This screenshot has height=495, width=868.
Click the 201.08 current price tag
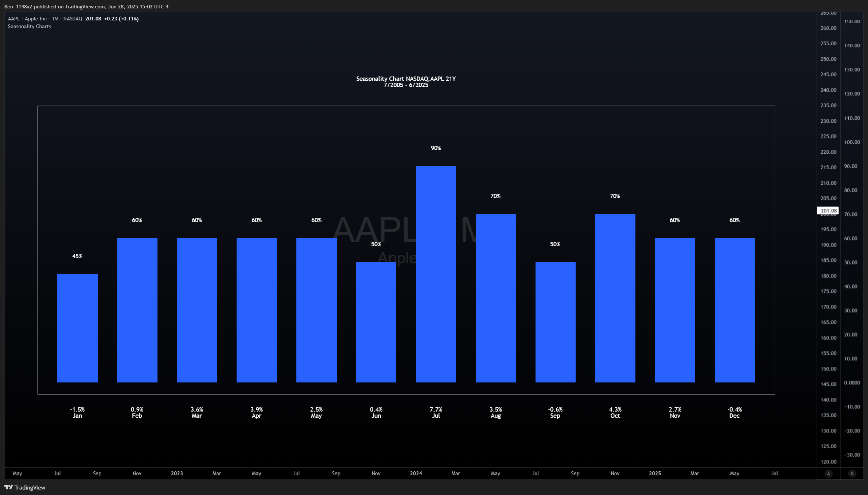tap(828, 211)
